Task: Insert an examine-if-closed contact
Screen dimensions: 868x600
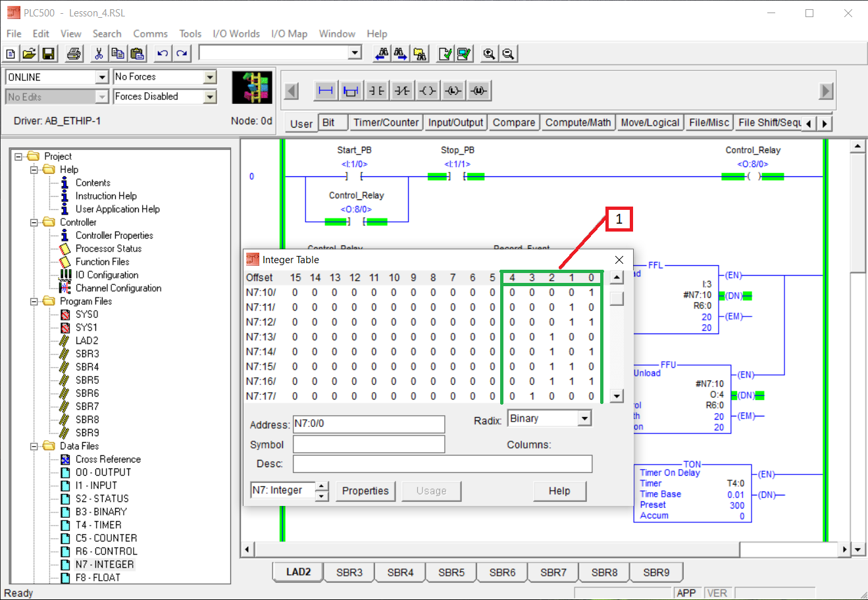Action: click(x=376, y=91)
